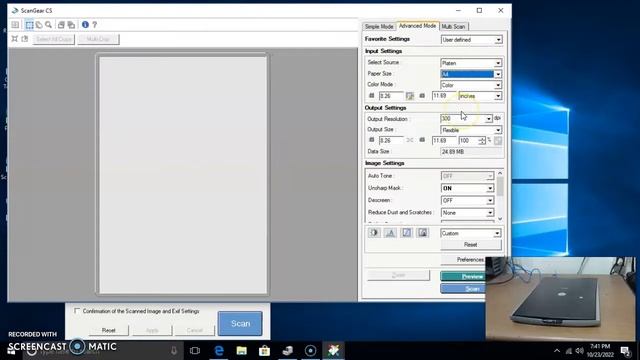Open the Color Mode dropdown
The height and width of the screenshot is (360, 640).
pyautogui.click(x=471, y=85)
